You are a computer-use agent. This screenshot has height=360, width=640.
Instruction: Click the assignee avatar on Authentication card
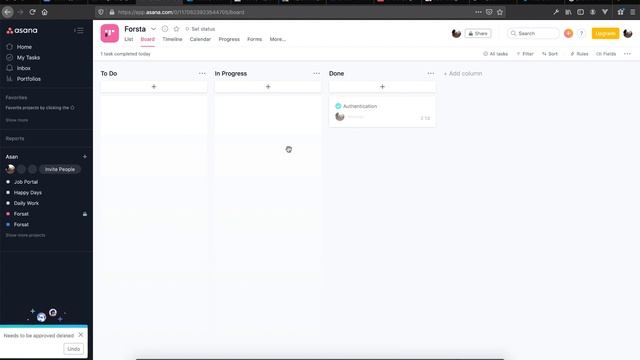tap(340, 117)
